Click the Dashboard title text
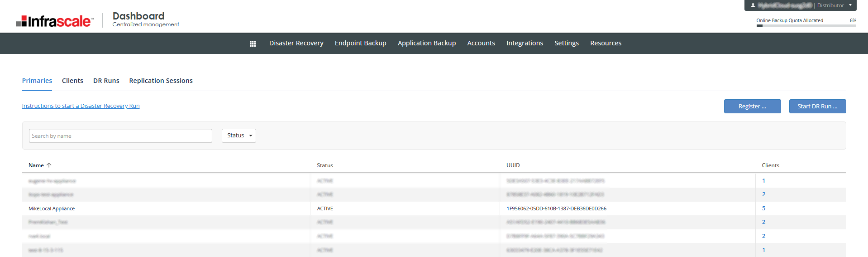Screen dimensions: 868x257 pos(138,16)
